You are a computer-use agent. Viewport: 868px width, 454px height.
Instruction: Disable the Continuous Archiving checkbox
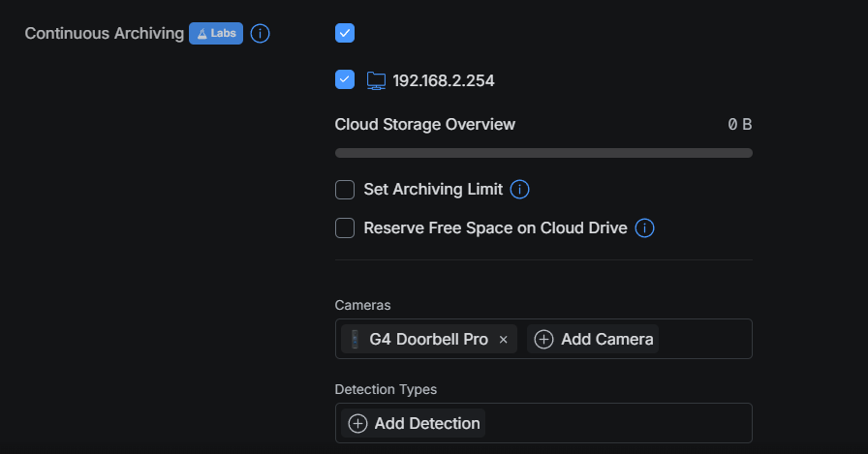[x=345, y=33]
